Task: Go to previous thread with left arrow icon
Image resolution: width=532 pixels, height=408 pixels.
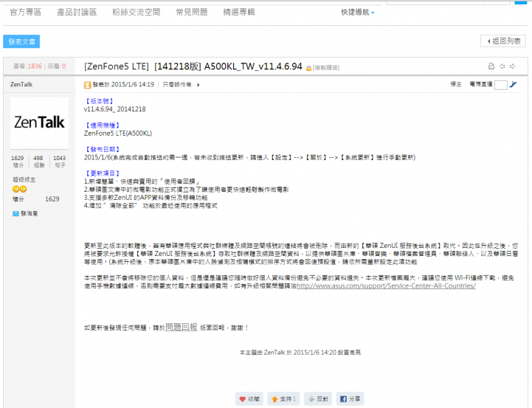Action: click(x=502, y=66)
